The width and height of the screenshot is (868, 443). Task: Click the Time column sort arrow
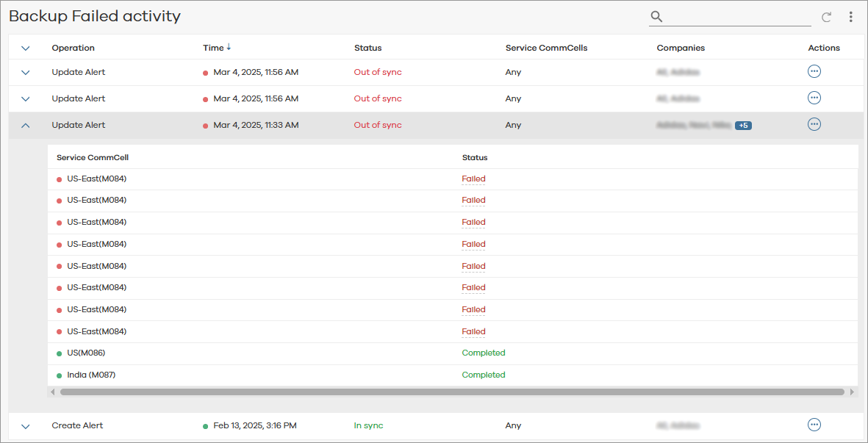[229, 48]
